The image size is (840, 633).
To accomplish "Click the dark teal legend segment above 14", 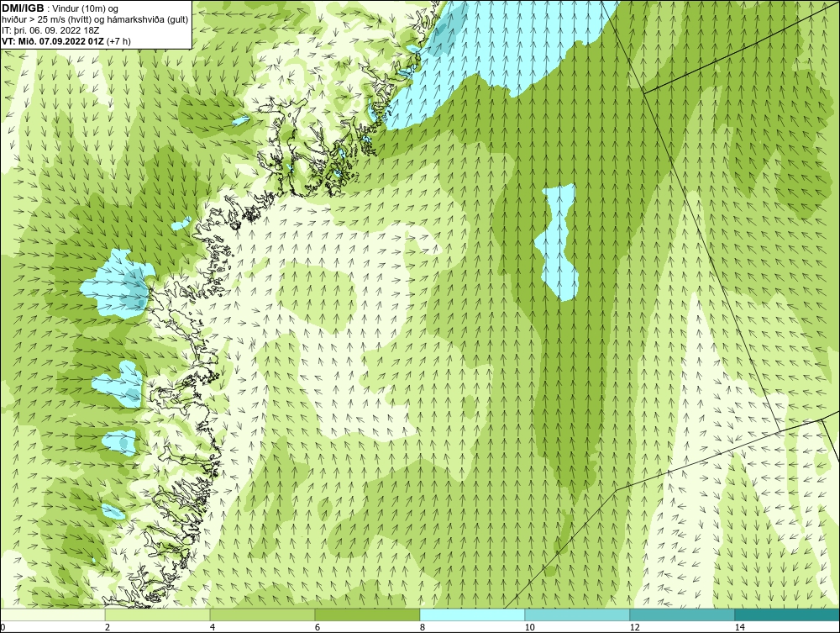I will pyautogui.click(x=788, y=615).
